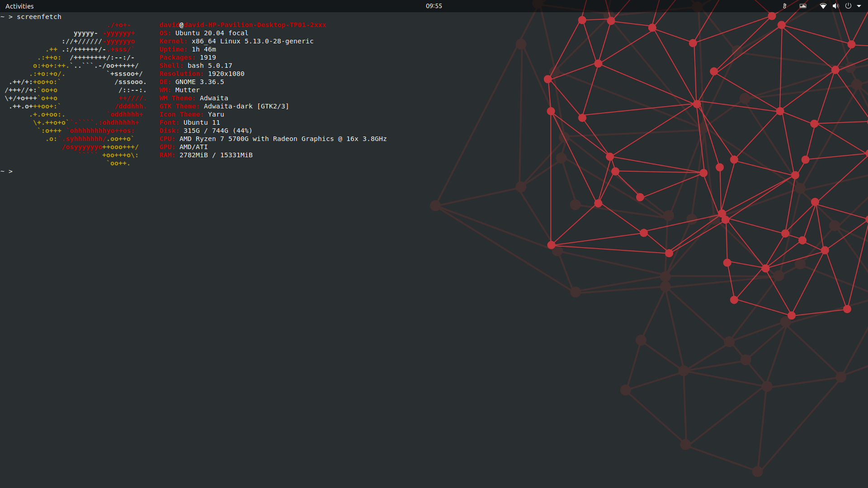Click the OS line showing Ubuntu 20.04
The height and width of the screenshot is (488, 868).
coord(204,33)
